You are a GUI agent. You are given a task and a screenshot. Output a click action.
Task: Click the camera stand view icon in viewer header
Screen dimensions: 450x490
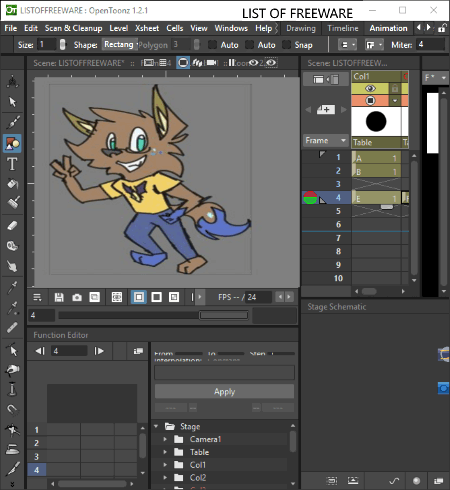[183, 63]
